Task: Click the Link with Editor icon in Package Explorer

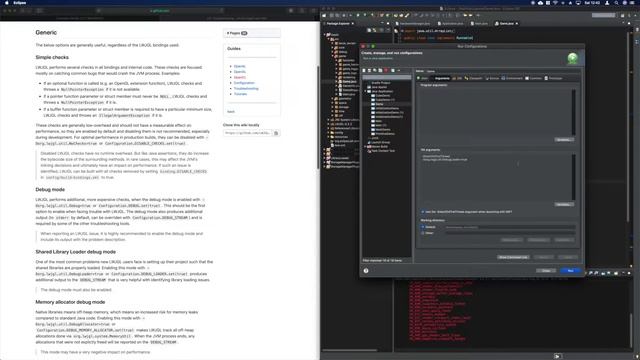Action: [375, 30]
